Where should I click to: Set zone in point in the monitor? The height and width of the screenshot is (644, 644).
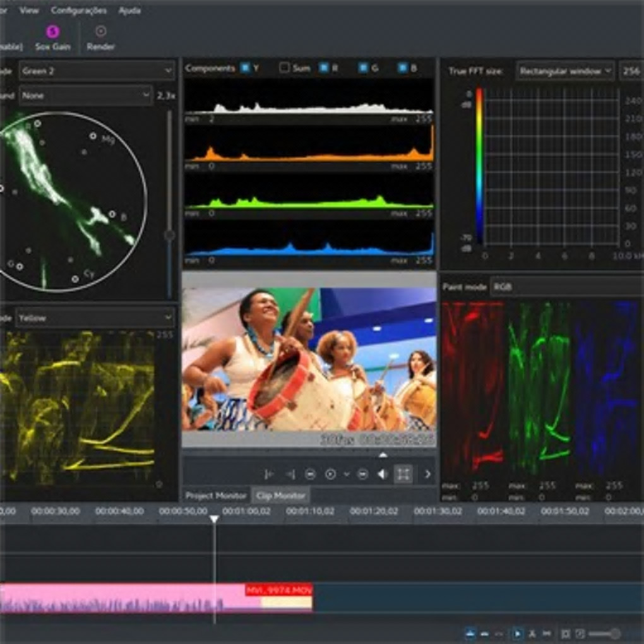pos(269,474)
